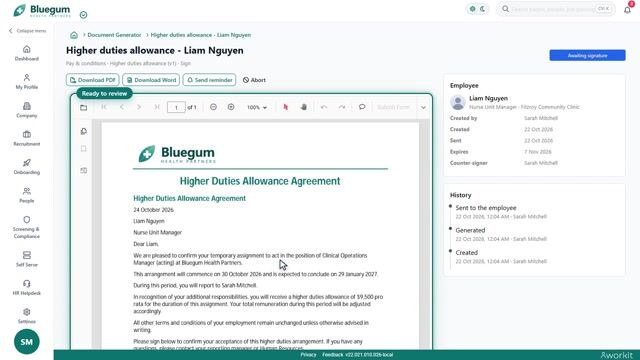Switch to dark mode moon icon
The width and height of the screenshot is (640, 360).
(x=483, y=9)
